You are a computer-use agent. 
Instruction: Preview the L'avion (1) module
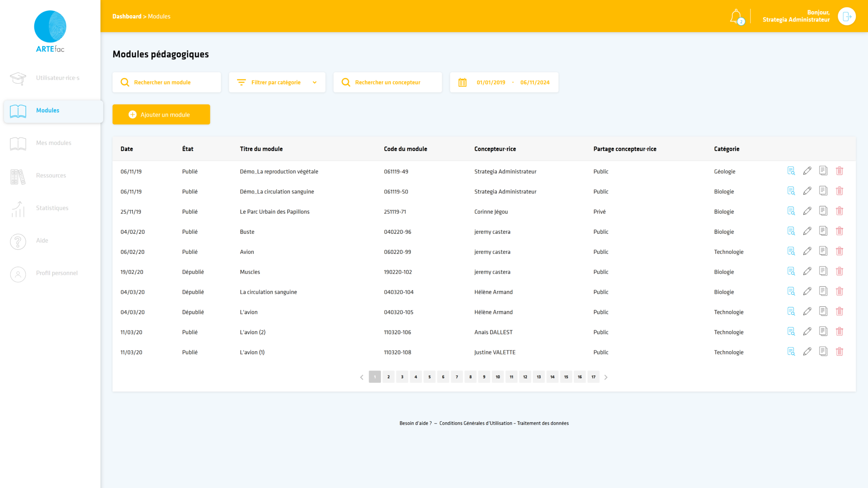click(791, 352)
